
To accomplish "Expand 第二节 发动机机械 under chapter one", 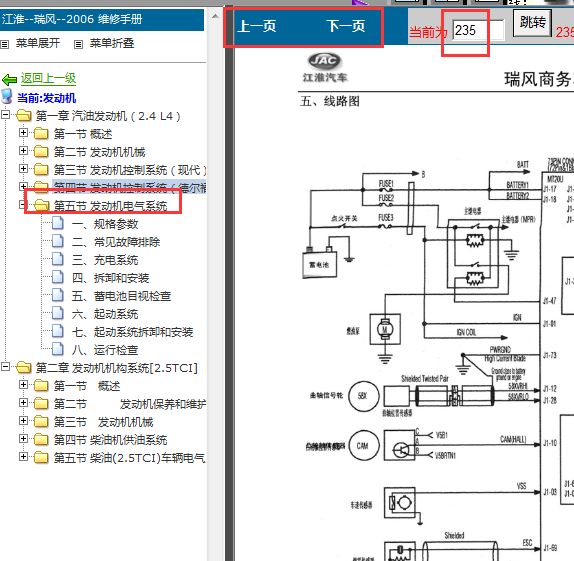I will click(23, 150).
